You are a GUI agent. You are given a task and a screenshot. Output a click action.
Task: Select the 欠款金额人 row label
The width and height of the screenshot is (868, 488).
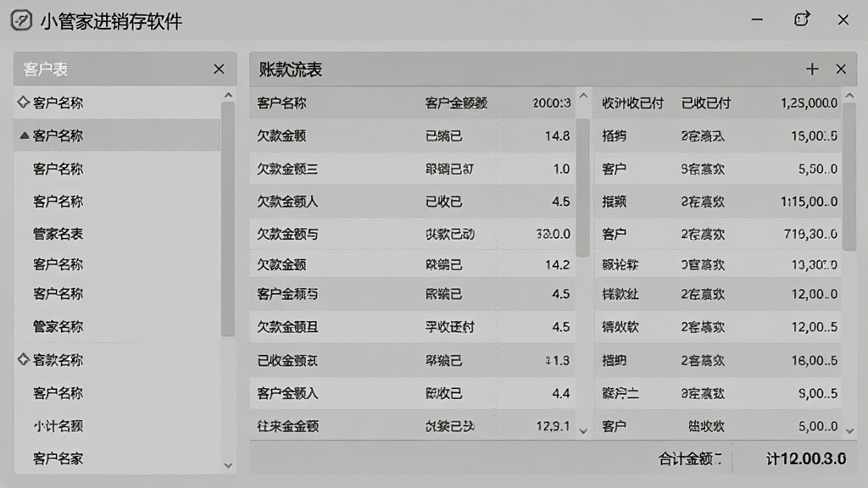point(287,202)
